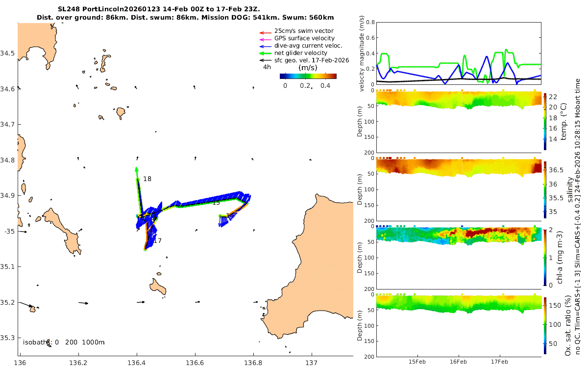This screenshot has height=368, width=588.
Task: Click the 'isobaths: 0 200 1000m' annotation
Action: [x=64, y=342]
